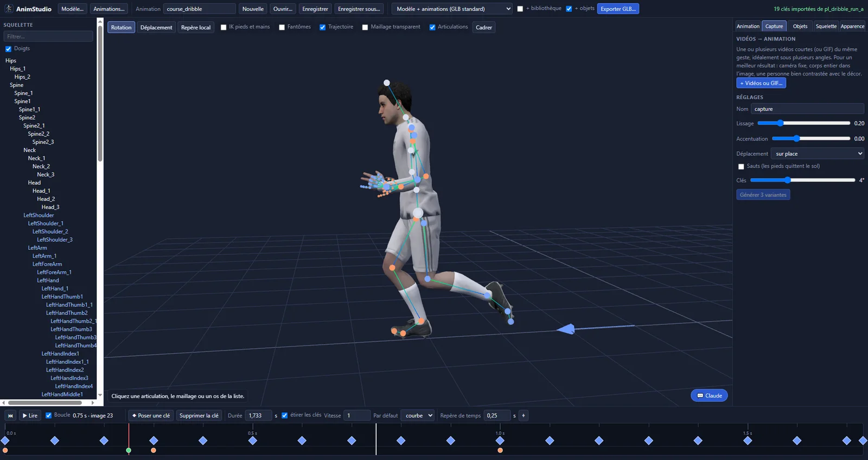
Task: Click the orange marker below the 1.0 s keyframe
Action: (500, 450)
